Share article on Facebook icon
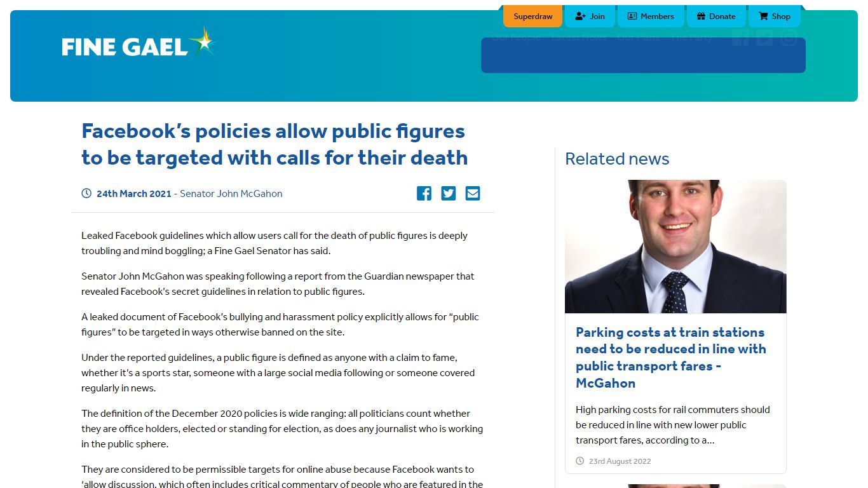Image resolution: width=868 pixels, height=488 pixels. point(424,193)
